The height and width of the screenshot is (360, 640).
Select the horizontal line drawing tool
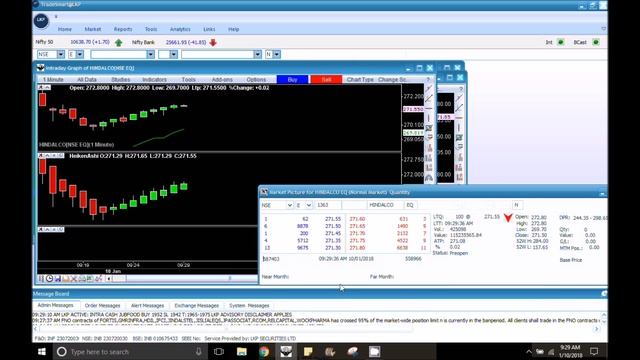point(429,109)
